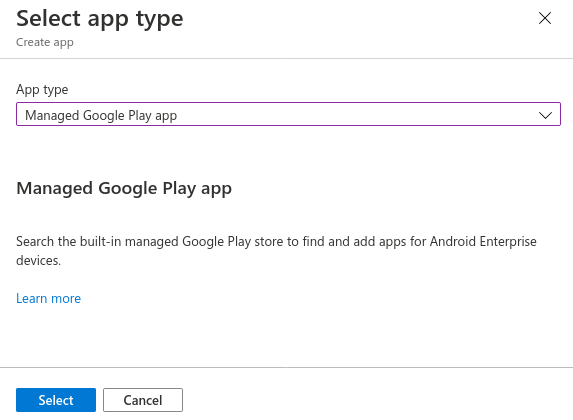Confirm with the blue Select button

pyautogui.click(x=56, y=400)
